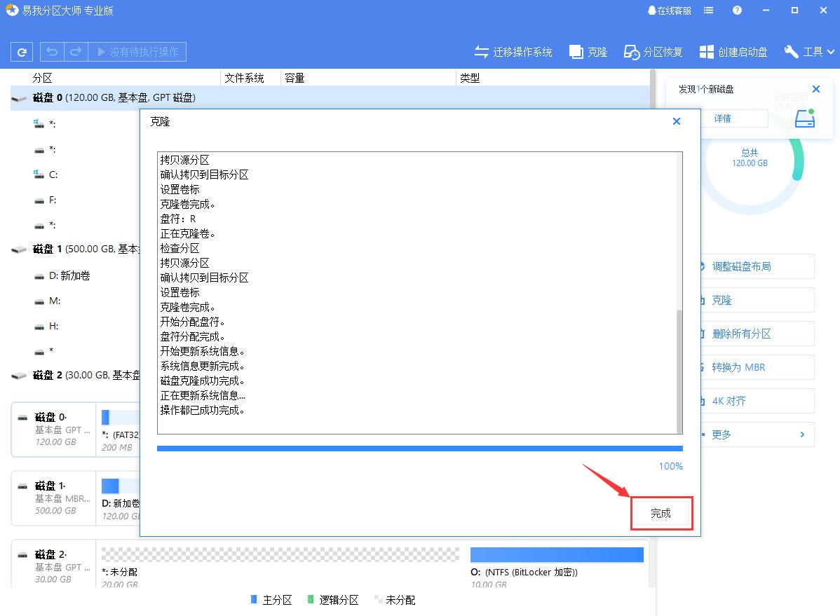Click the help question mark icon
This screenshot has width=840, height=616.
click(736, 10)
